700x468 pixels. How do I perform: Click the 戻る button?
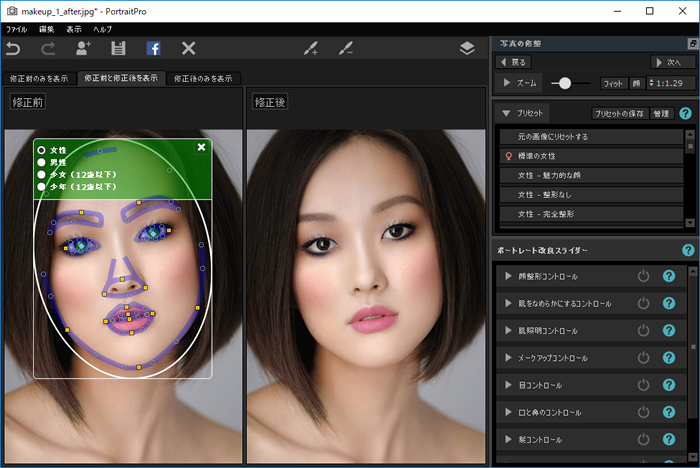click(x=513, y=62)
